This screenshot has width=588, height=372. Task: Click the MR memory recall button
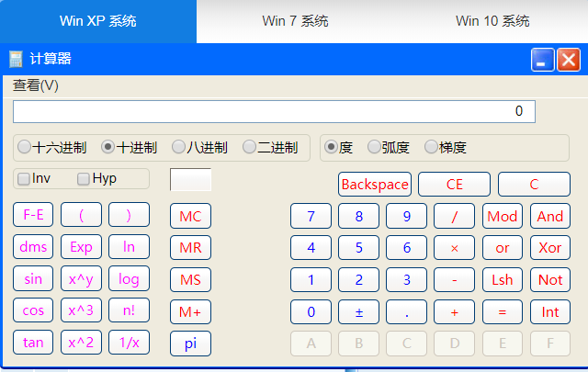tap(190, 247)
